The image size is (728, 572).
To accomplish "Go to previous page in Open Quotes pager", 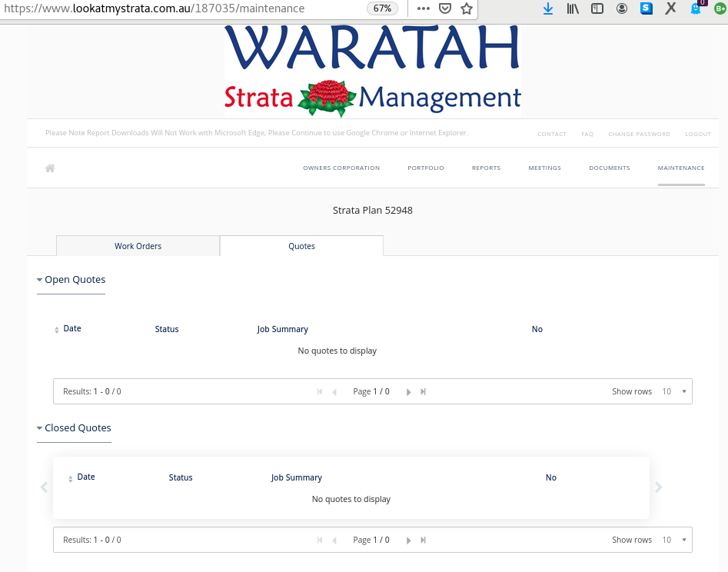I will coord(334,392).
